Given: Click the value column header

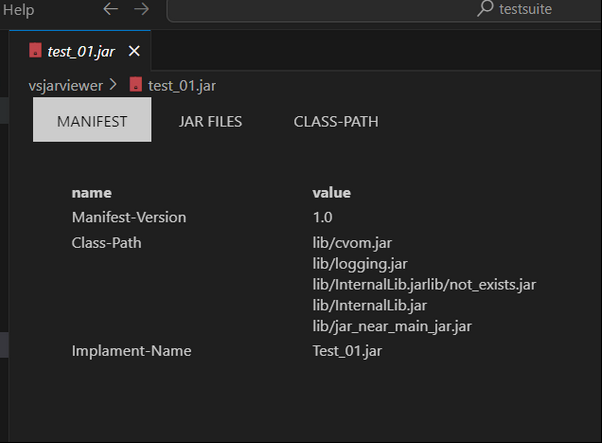Looking at the screenshot, I should (331, 193).
